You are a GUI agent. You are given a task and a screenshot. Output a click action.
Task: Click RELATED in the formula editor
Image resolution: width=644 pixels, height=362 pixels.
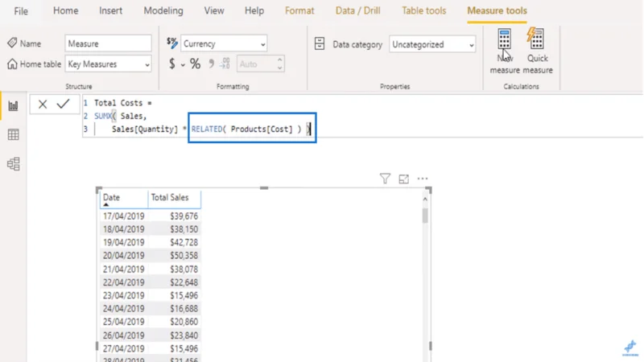207,130
